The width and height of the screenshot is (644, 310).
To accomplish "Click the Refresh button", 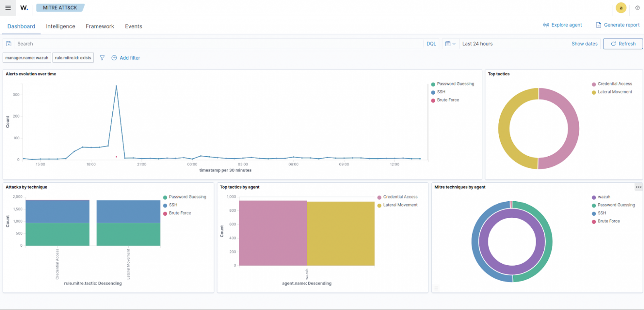I will click(x=623, y=44).
